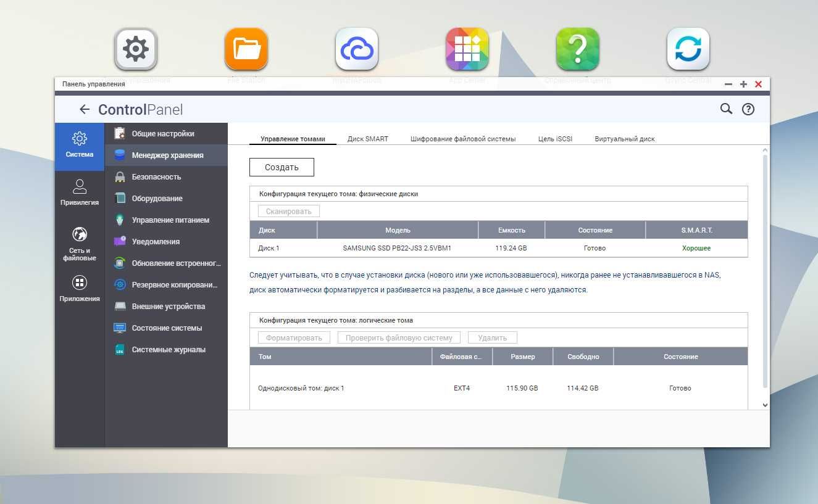Click the Том column header

click(341, 357)
